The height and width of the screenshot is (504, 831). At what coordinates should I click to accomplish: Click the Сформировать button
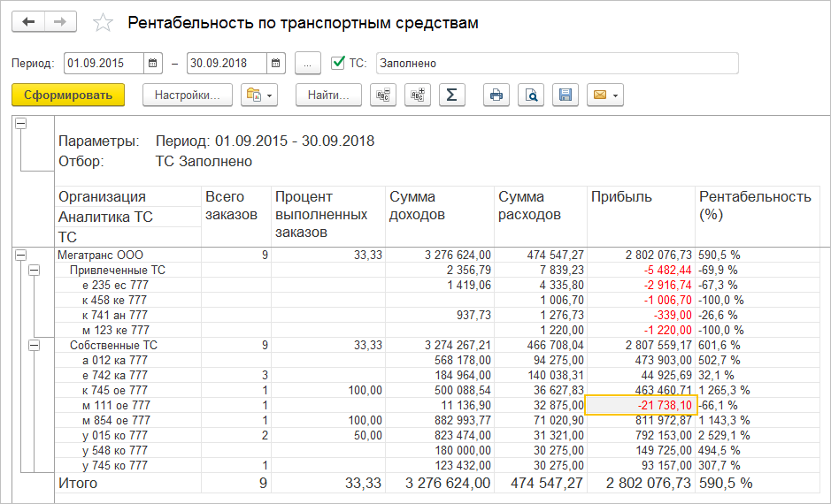pyautogui.click(x=68, y=95)
